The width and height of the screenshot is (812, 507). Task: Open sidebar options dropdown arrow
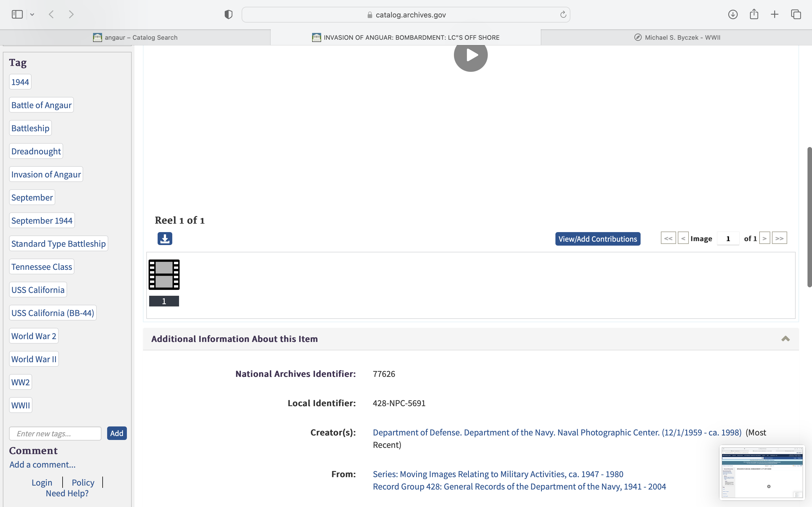(x=32, y=14)
